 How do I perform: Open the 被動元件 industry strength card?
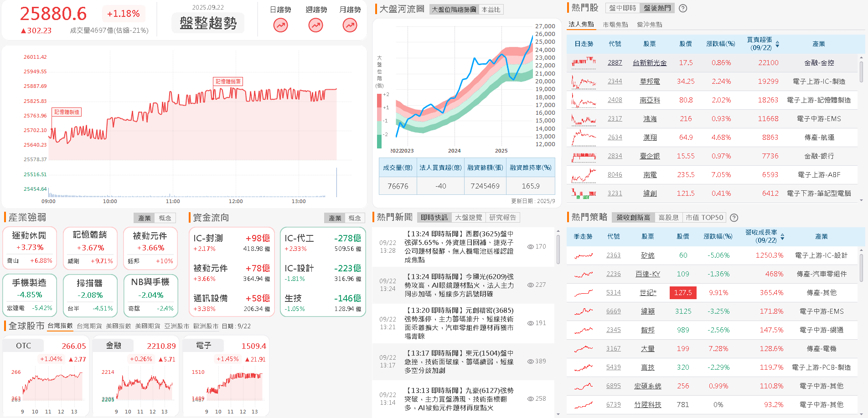150,248
